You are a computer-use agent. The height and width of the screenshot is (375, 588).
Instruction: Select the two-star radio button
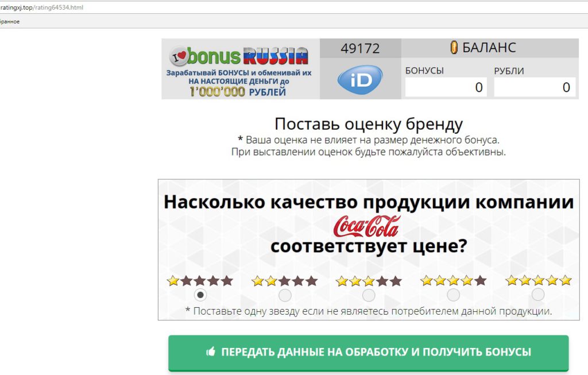285,295
